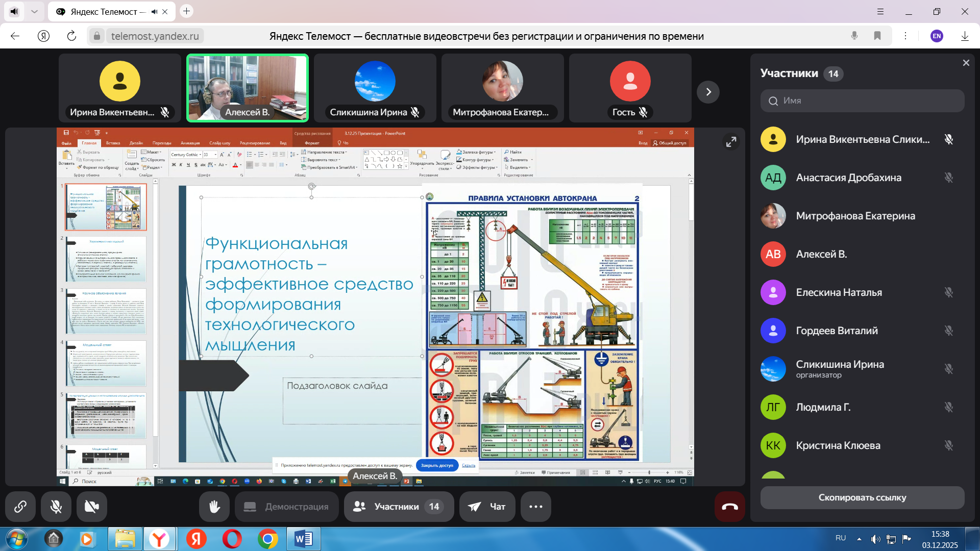Open the Чат panel
980x551 pixels.
(x=487, y=507)
